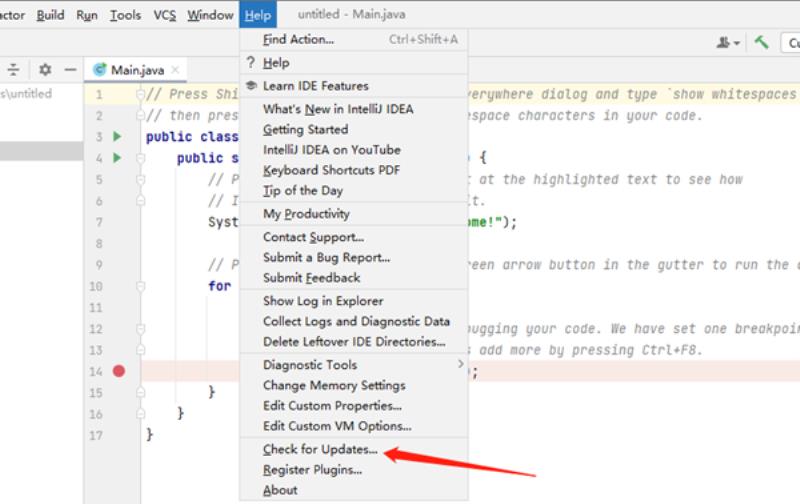
Task: Open Change Memory Settings
Action: [x=354, y=385]
